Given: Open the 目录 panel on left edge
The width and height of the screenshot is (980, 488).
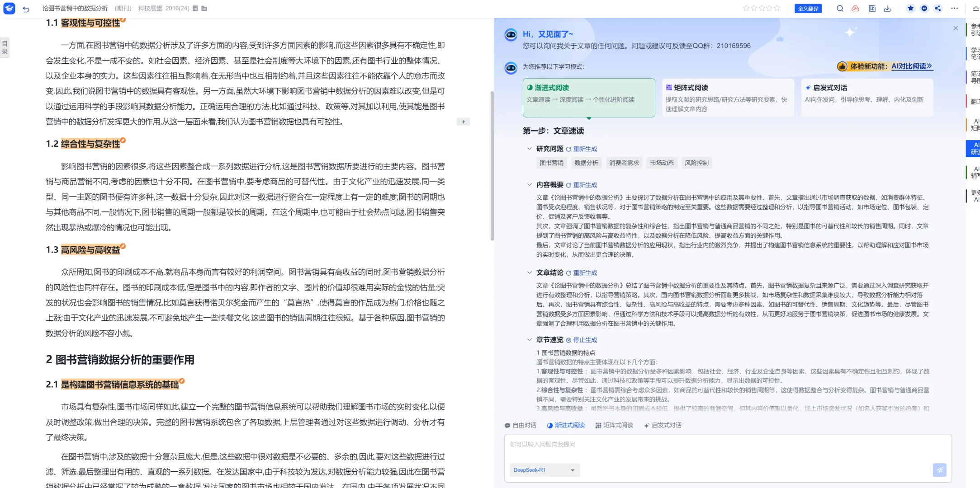Looking at the screenshot, I should click(x=5, y=47).
